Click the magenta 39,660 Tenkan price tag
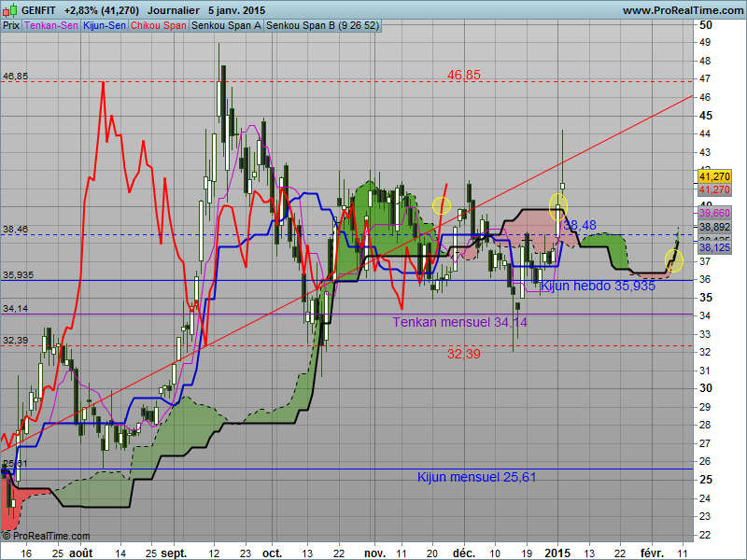Screen dimensions: 747x560 (x=714, y=213)
